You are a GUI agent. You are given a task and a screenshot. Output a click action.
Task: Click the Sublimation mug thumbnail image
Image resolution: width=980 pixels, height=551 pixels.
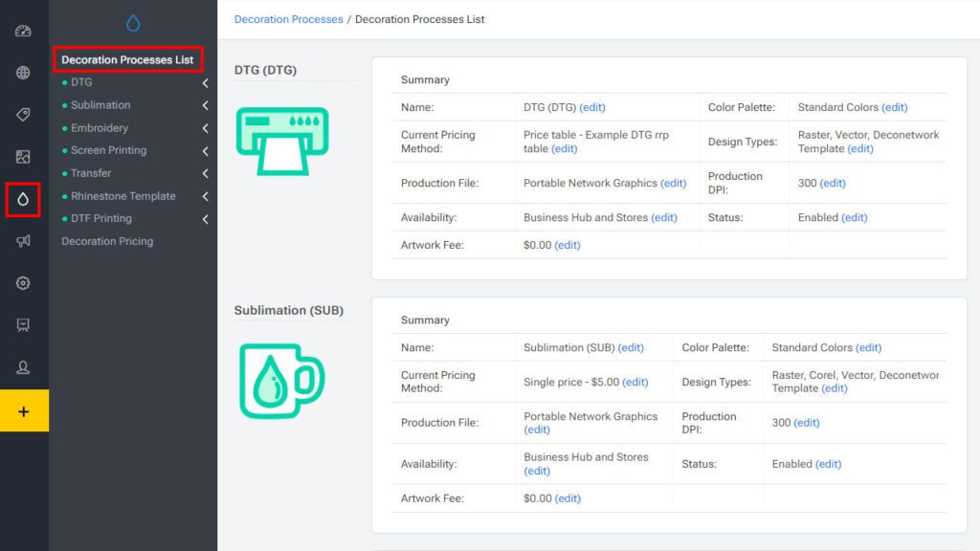tap(281, 381)
